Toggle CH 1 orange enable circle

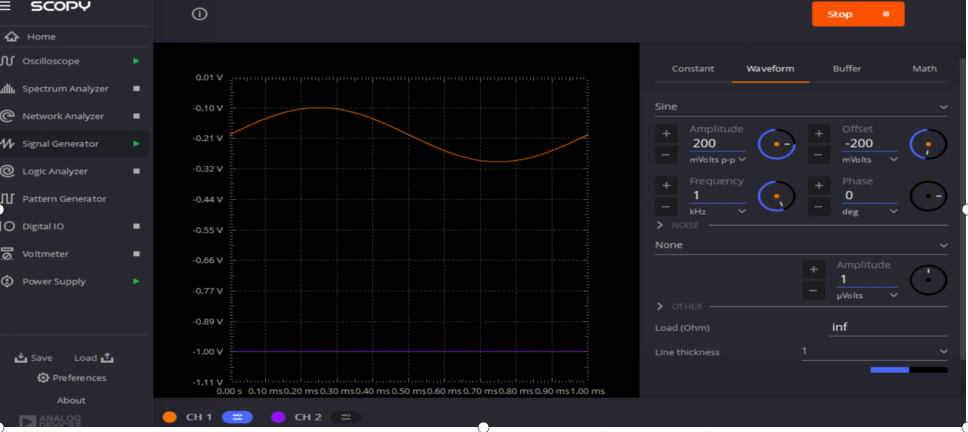click(169, 417)
